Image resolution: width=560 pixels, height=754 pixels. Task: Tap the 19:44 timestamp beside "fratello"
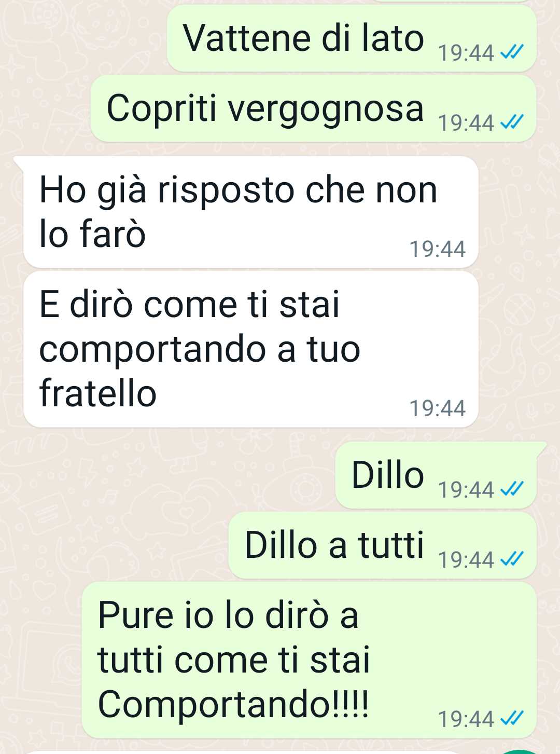[x=438, y=408]
